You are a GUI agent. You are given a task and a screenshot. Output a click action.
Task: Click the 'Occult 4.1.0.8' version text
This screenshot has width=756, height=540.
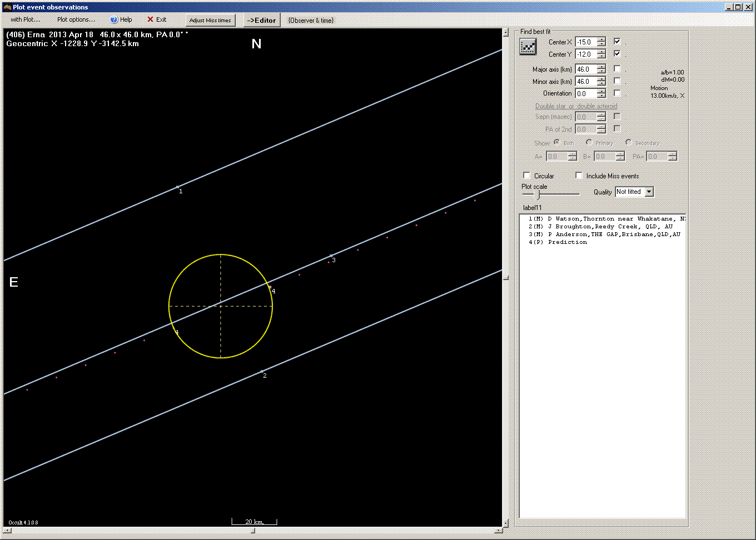[x=23, y=522]
